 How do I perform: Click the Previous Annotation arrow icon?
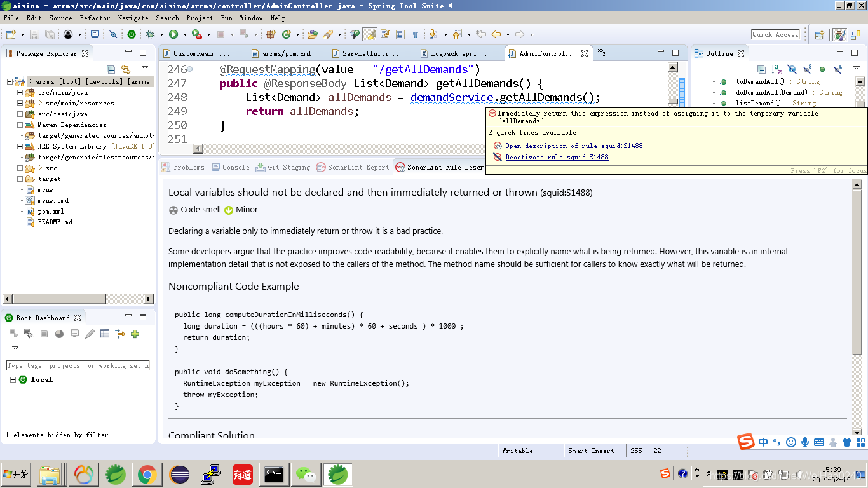[456, 34]
